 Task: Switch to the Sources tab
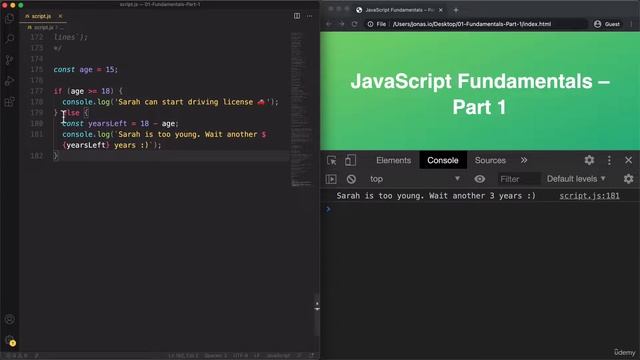[x=490, y=160]
